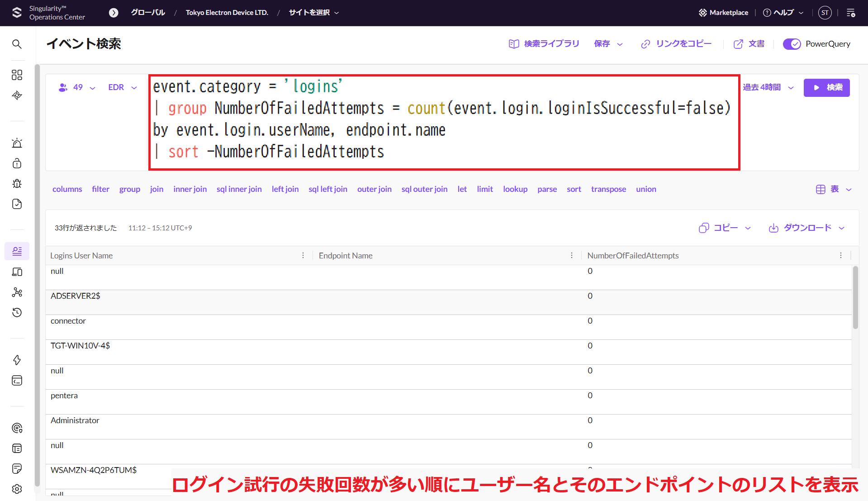
Task: Click the lightning bolt automation icon
Action: coord(17,360)
